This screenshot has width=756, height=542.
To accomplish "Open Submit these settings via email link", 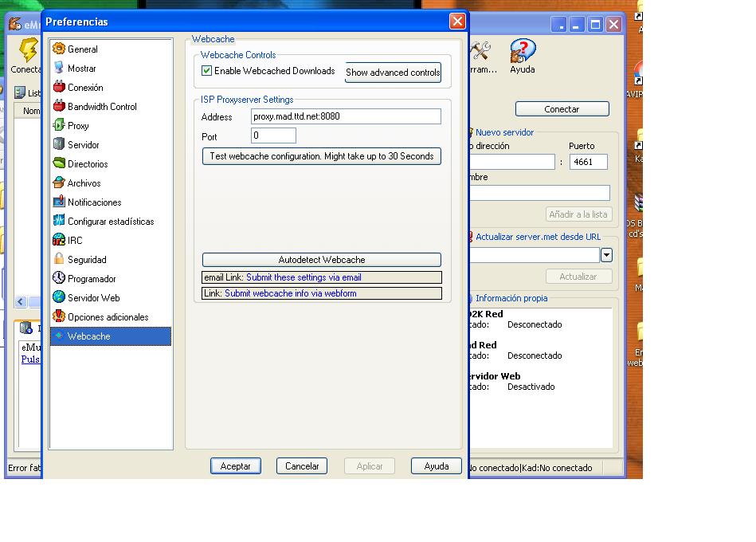I will point(304,277).
